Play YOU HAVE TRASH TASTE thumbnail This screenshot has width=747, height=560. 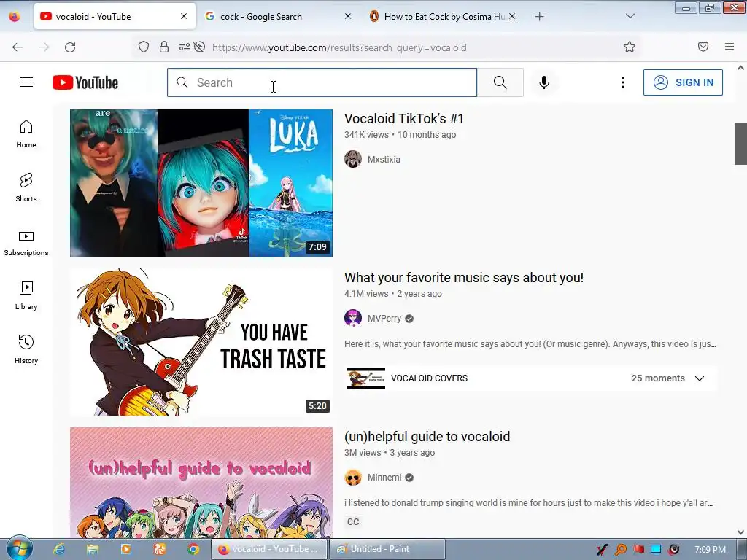201,342
